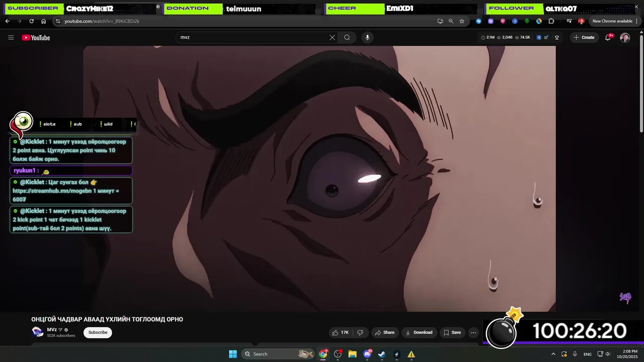Go back with the browser back arrow

click(x=7, y=21)
